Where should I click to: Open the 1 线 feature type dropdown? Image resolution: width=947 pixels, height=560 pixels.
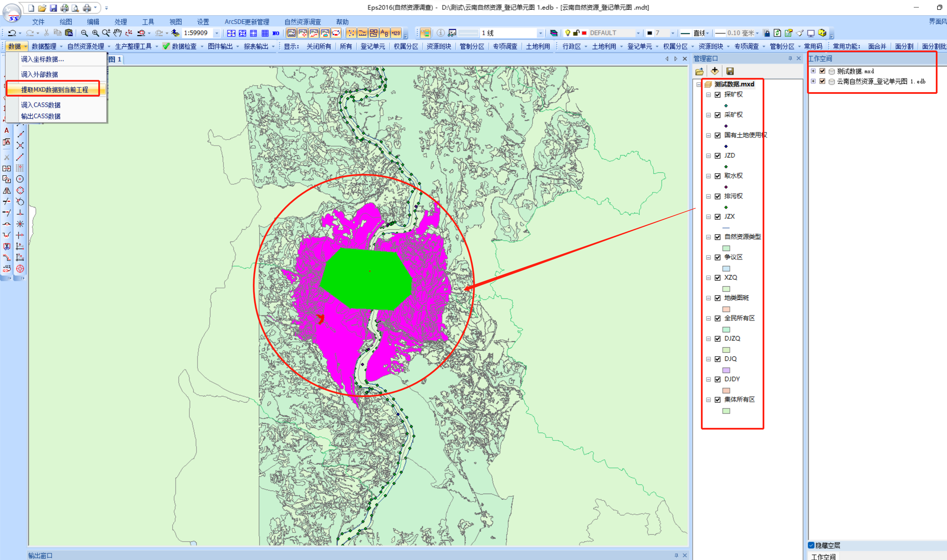(x=540, y=33)
